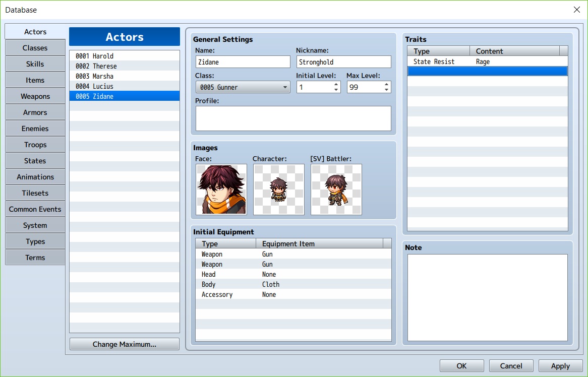
Task: Select actor 0001 Harold in list
Action: 124,56
